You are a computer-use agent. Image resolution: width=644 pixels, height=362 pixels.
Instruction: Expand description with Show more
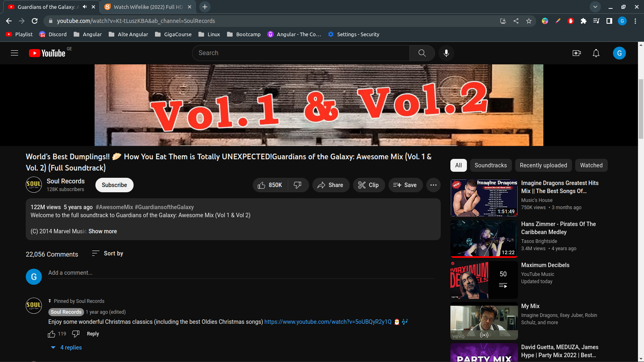click(x=103, y=231)
